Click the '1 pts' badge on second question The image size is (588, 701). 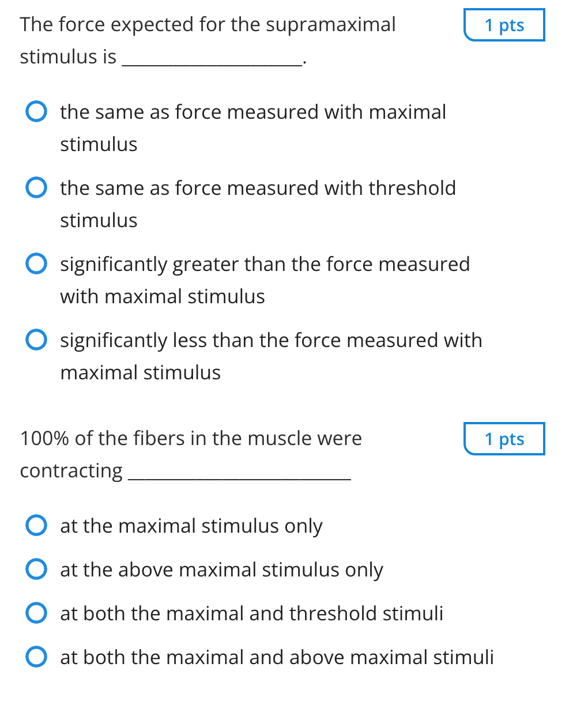point(504,439)
